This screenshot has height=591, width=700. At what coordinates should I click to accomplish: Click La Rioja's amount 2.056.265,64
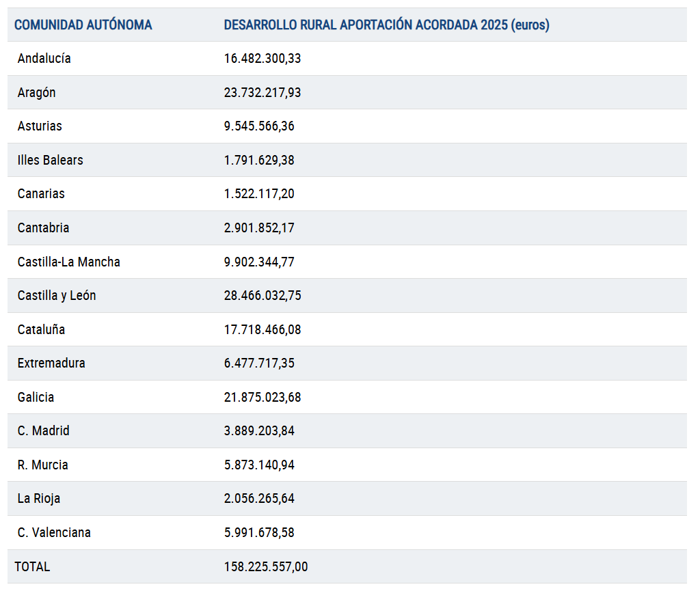259,499
